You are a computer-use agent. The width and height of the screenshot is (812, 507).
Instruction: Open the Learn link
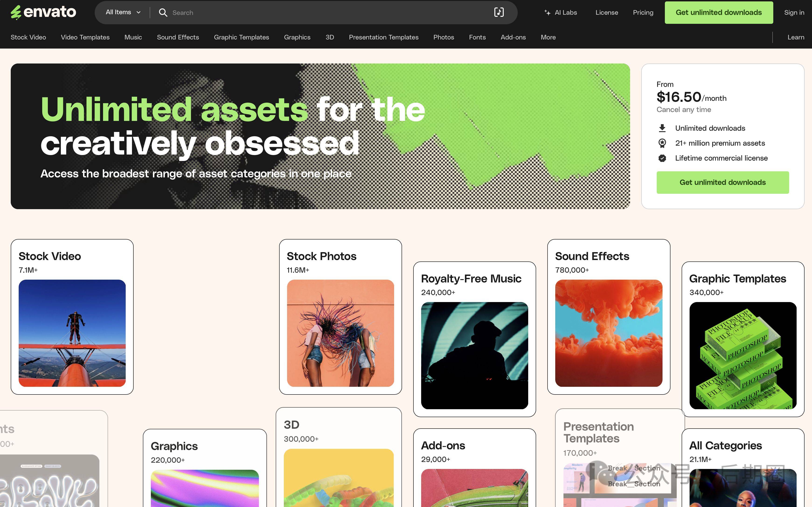pos(796,37)
